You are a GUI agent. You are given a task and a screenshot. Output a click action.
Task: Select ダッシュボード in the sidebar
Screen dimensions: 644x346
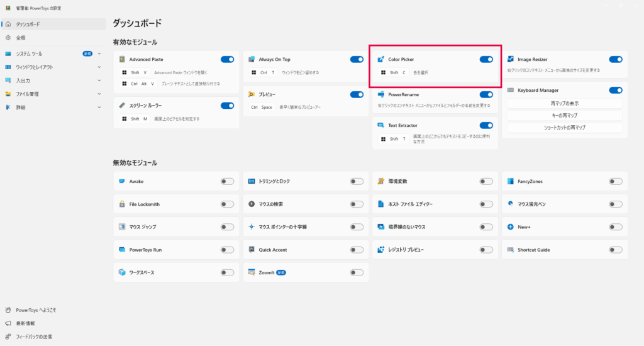point(53,25)
